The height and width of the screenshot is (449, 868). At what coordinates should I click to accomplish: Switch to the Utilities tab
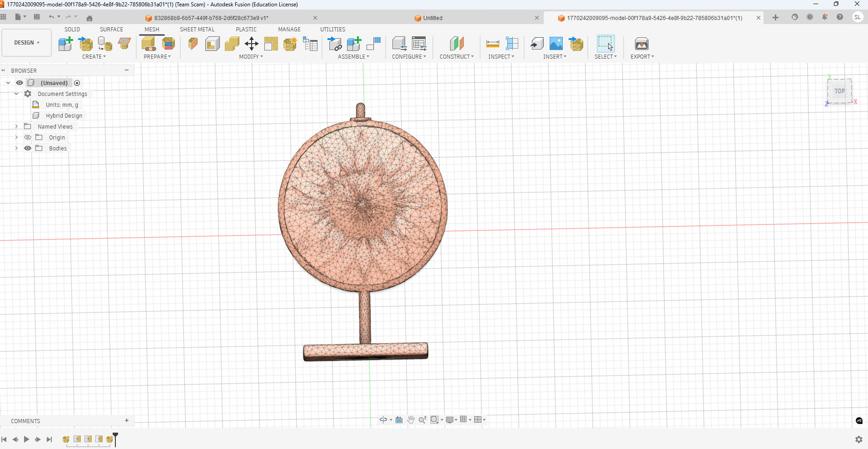point(332,29)
